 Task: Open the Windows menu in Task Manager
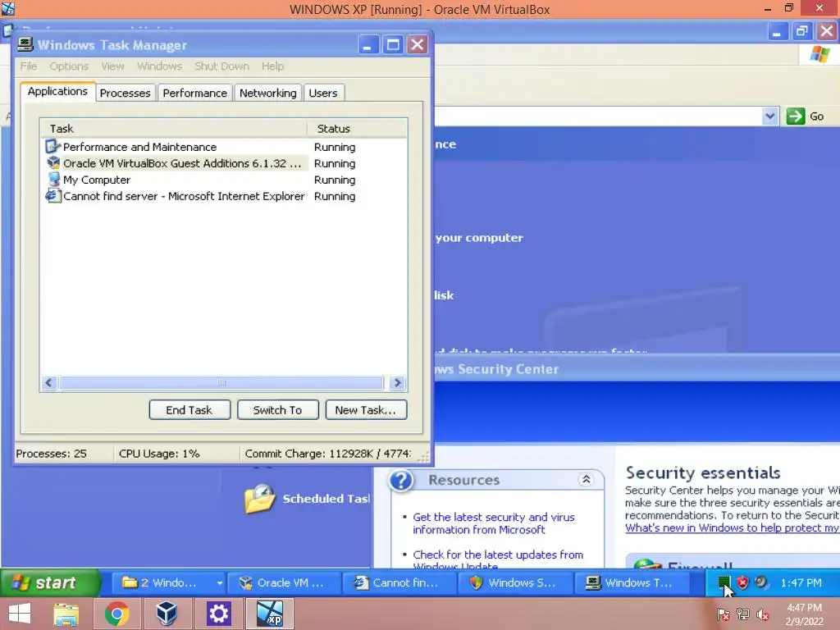pos(160,66)
